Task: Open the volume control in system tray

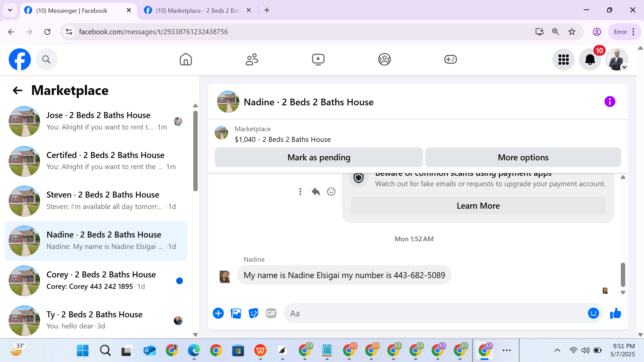Action: (x=585, y=351)
